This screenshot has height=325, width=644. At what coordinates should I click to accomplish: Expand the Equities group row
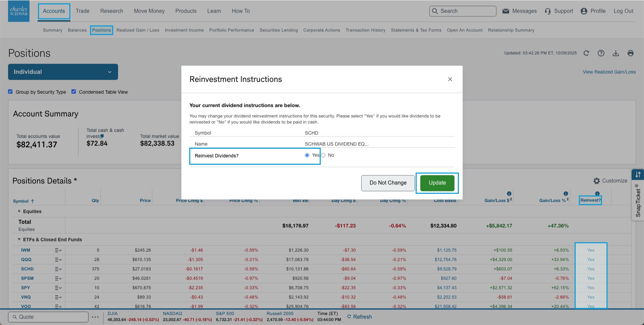point(19,211)
